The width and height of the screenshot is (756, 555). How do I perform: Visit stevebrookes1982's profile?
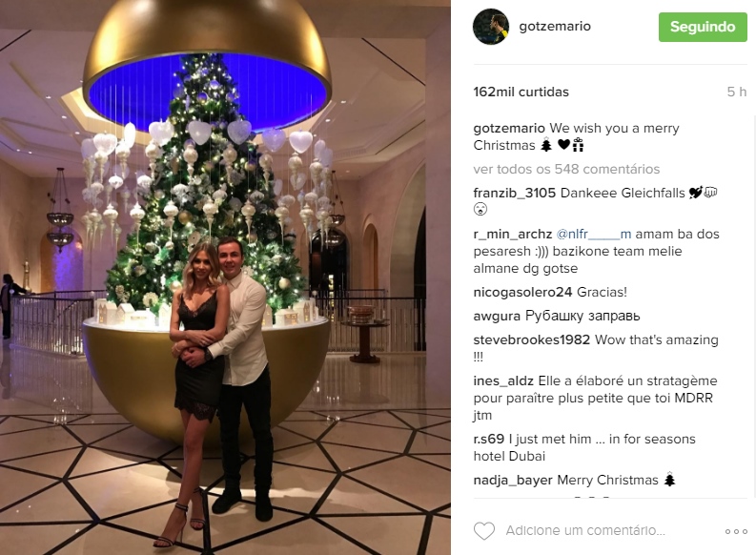click(532, 339)
